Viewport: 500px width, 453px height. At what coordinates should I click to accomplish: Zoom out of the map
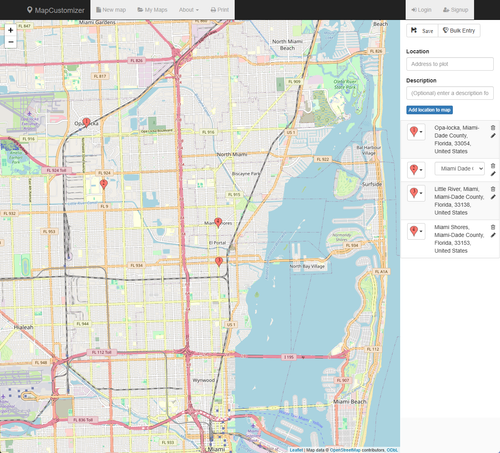tap(11, 42)
